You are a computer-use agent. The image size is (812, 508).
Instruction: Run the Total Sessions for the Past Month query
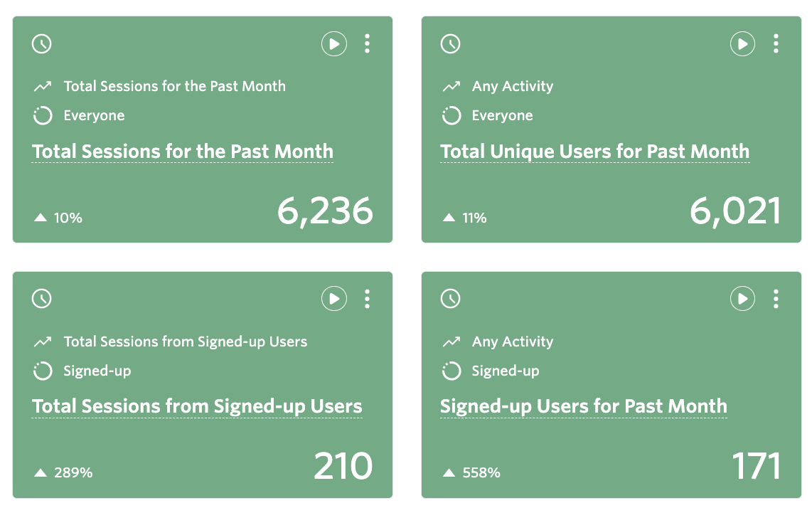[x=334, y=43]
